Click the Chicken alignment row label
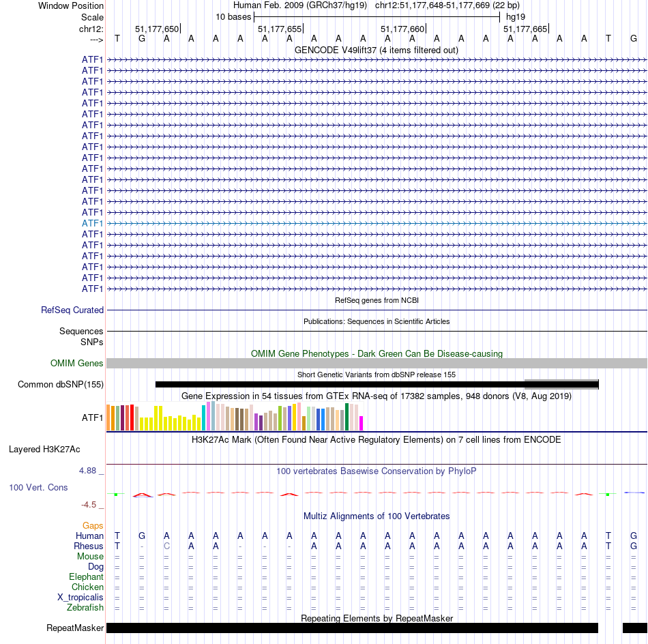 click(87, 587)
